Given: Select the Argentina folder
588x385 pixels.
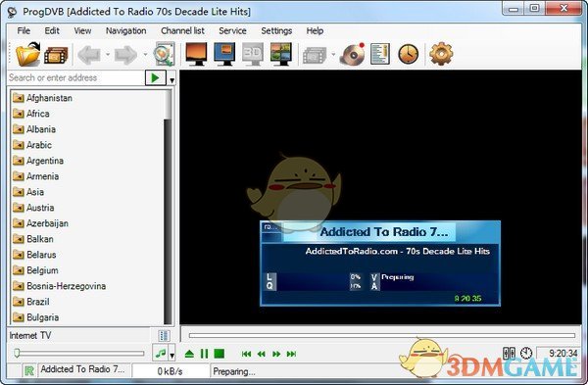Looking at the screenshot, I should [x=38, y=161].
